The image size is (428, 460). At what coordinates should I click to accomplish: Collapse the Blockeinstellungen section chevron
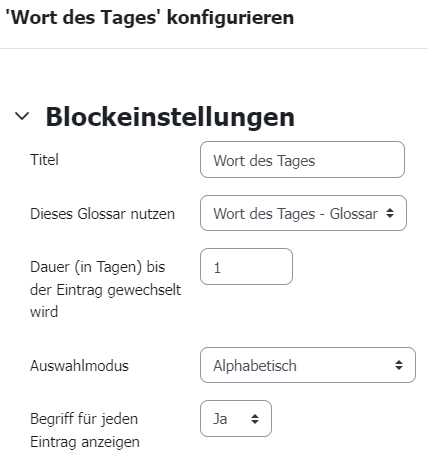22,116
